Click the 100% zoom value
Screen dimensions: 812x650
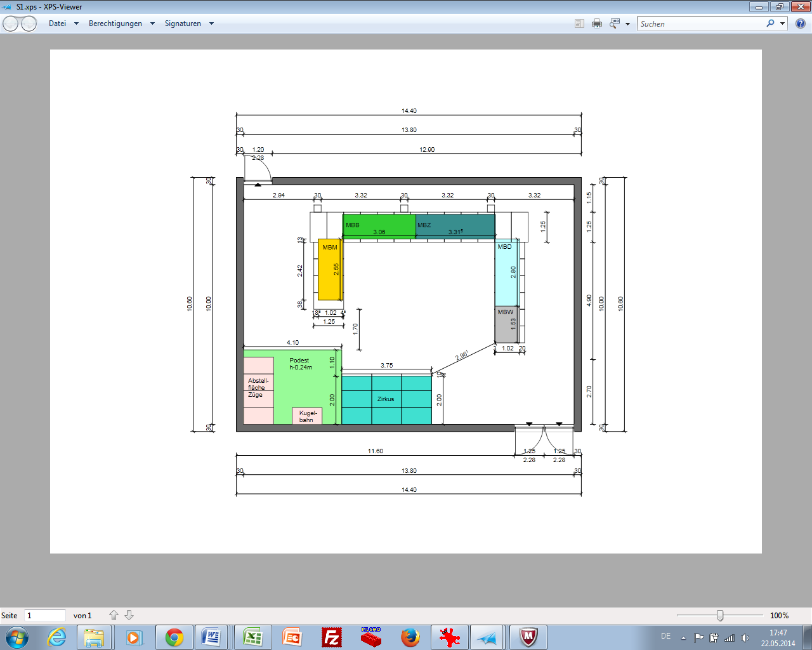[x=779, y=616]
